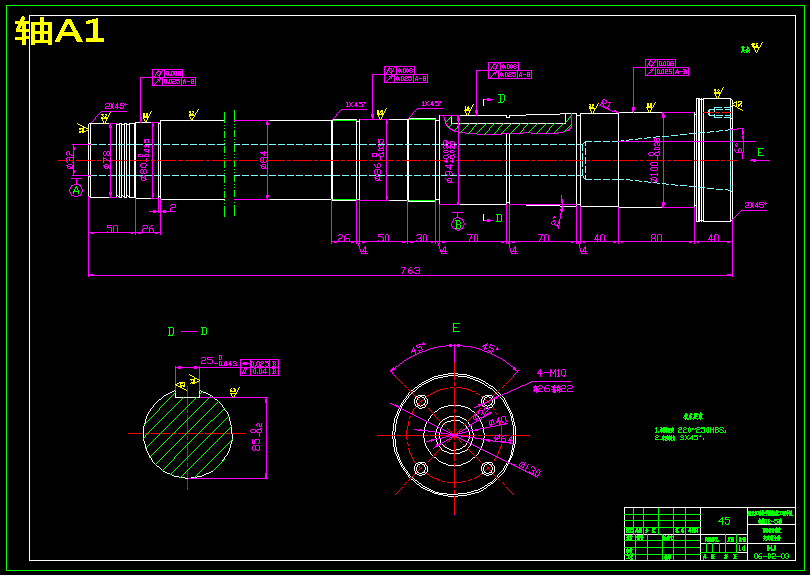Image resolution: width=810 pixels, height=575 pixels.
Task: Select the ø40 diameter in view E
Action: pyautogui.click(x=498, y=422)
